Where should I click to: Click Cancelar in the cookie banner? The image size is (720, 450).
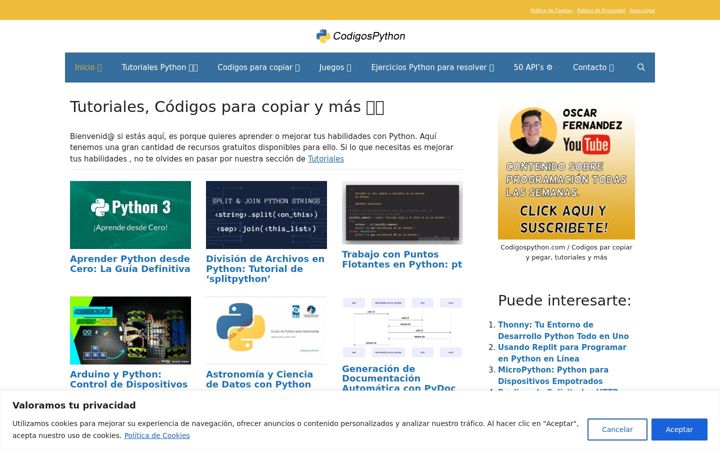click(x=617, y=429)
